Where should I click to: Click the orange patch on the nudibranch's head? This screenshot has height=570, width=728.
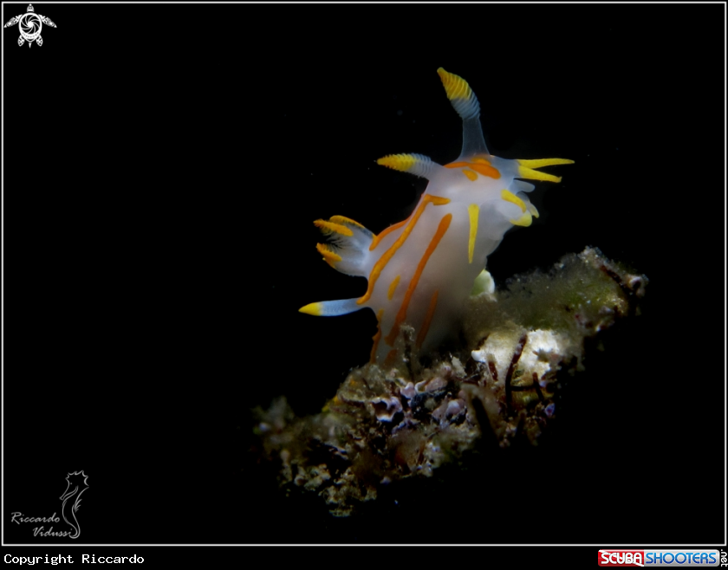[479, 168]
